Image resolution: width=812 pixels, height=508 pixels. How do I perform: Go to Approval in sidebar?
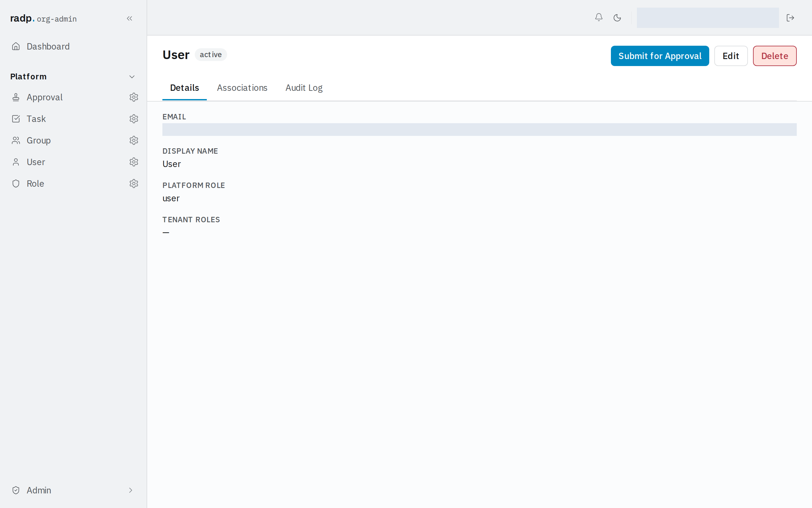coord(45,97)
